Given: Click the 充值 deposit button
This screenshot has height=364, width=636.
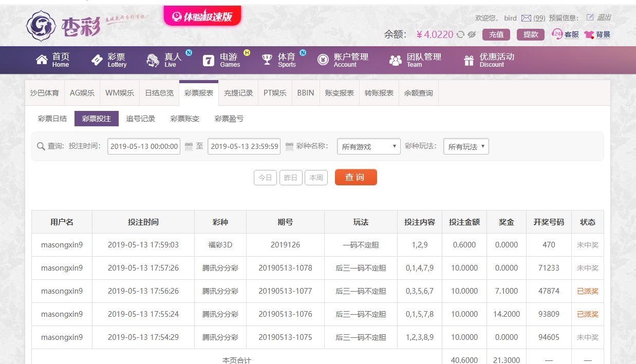Looking at the screenshot, I should (x=496, y=34).
